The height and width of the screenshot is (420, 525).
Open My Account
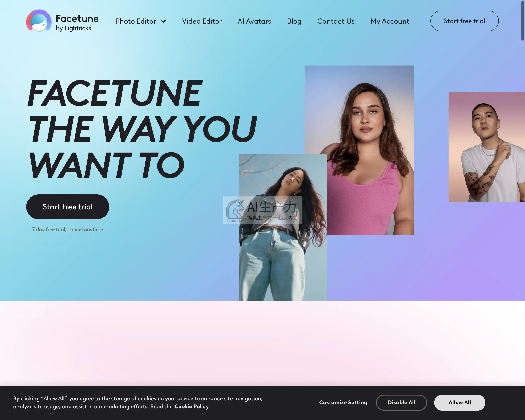pyautogui.click(x=390, y=21)
